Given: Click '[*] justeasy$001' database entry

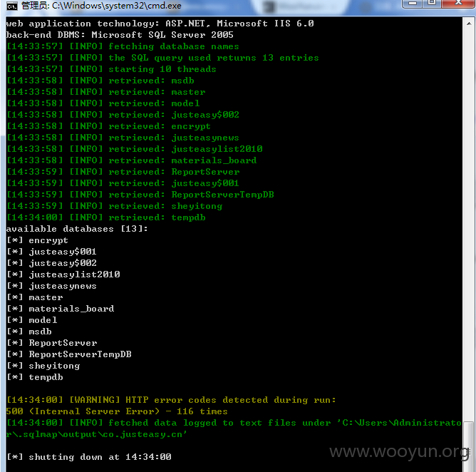Looking at the screenshot, I should pyautogui.click(x=51, y=252).
